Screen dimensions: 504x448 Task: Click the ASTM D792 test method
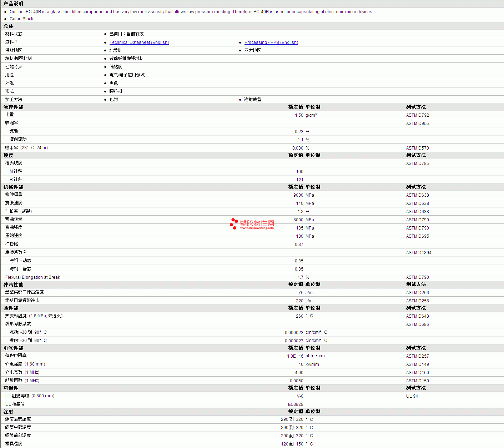click(x=417, y=115)
